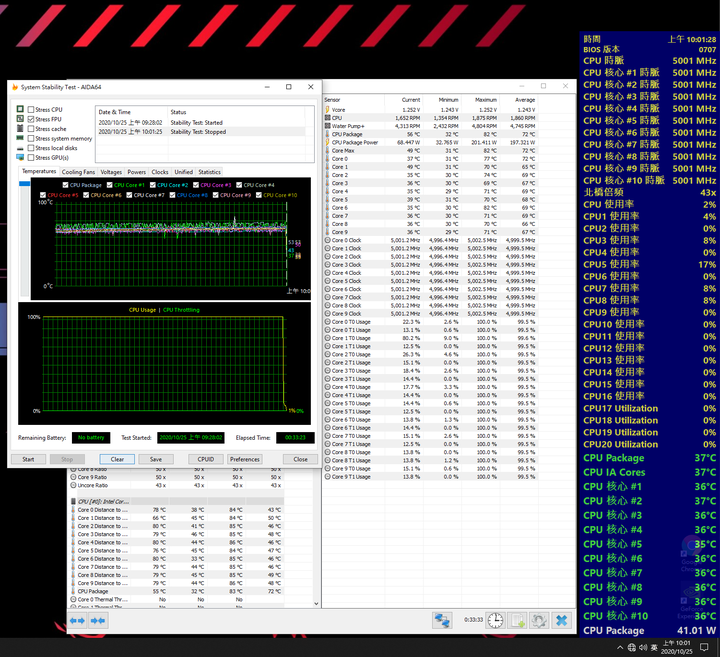Image resolution: width=720 pixels, height=657 pixels.
Task: Click the FPU icon beside Stress FPU
Action: tap(20, 118)
